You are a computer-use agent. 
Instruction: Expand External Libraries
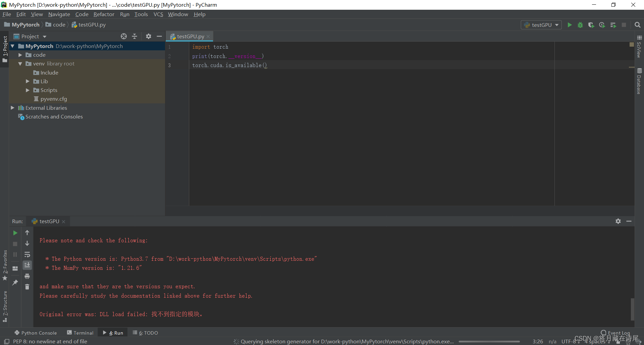12,108
